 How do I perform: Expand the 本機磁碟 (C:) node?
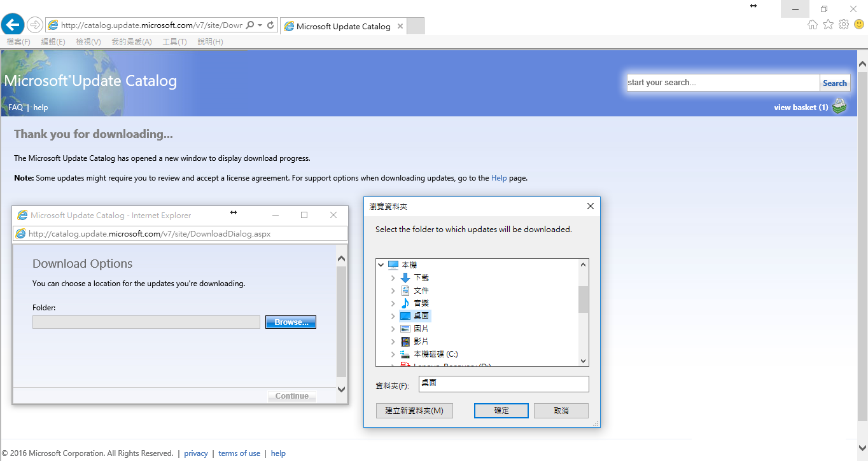(393, 354)
